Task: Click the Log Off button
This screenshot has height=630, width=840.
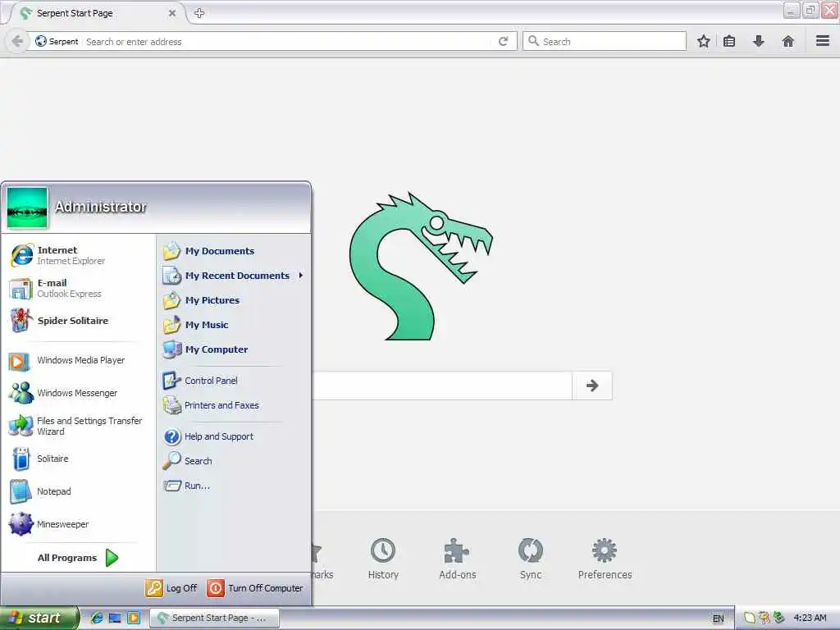Action: click(171, 587)
